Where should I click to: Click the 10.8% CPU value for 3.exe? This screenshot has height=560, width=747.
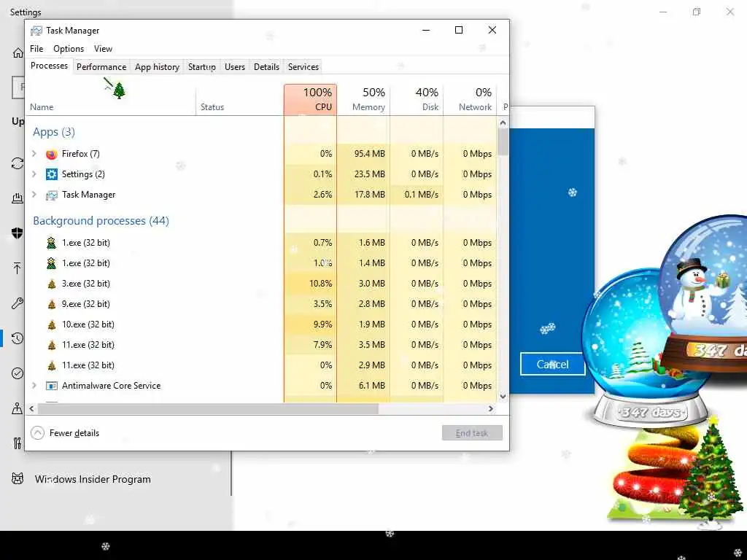click(x=320, y=284)
